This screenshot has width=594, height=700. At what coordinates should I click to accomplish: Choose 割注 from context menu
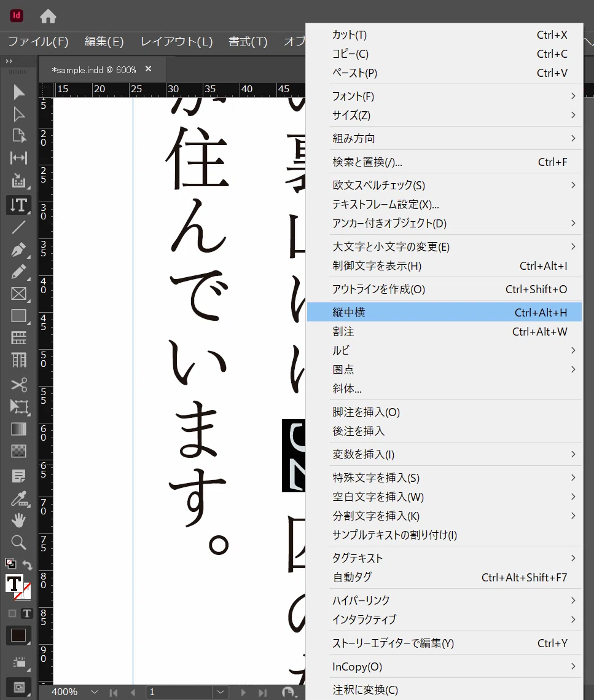(445, 331)
